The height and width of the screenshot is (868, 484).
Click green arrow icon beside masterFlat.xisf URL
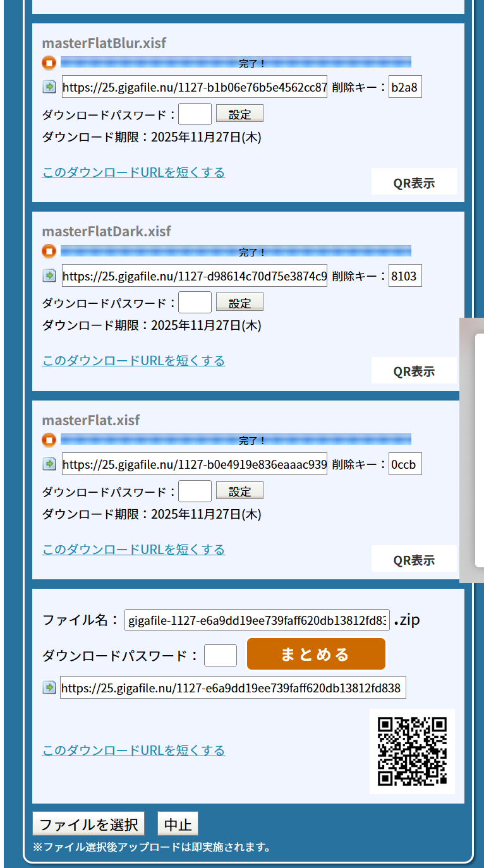click(49, 464)
